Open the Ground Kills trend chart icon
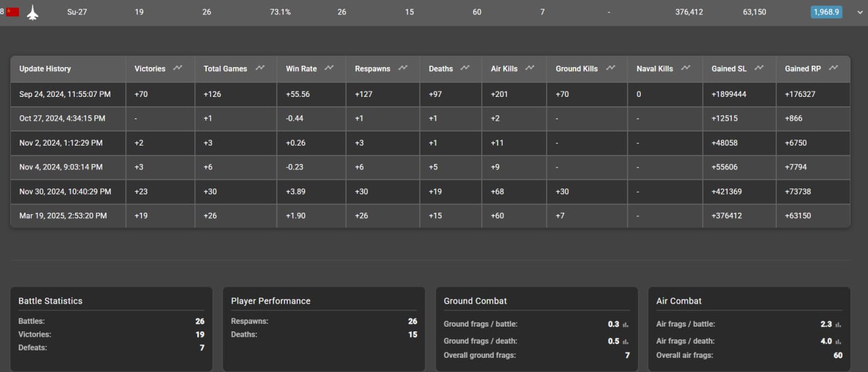Viewport: 868px width, 372px height. pyautogui.click(x=611, y=68)
